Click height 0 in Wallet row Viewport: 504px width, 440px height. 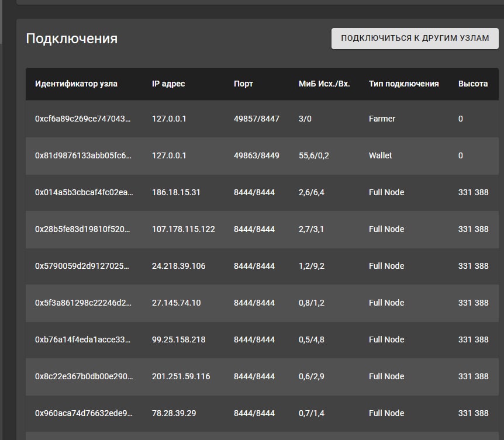[x=461, y=155]
